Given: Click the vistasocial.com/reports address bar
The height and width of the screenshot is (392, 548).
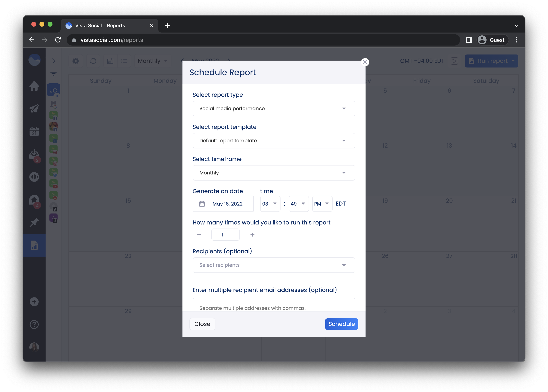Looking at the screenshot, I should coord(263,40).
